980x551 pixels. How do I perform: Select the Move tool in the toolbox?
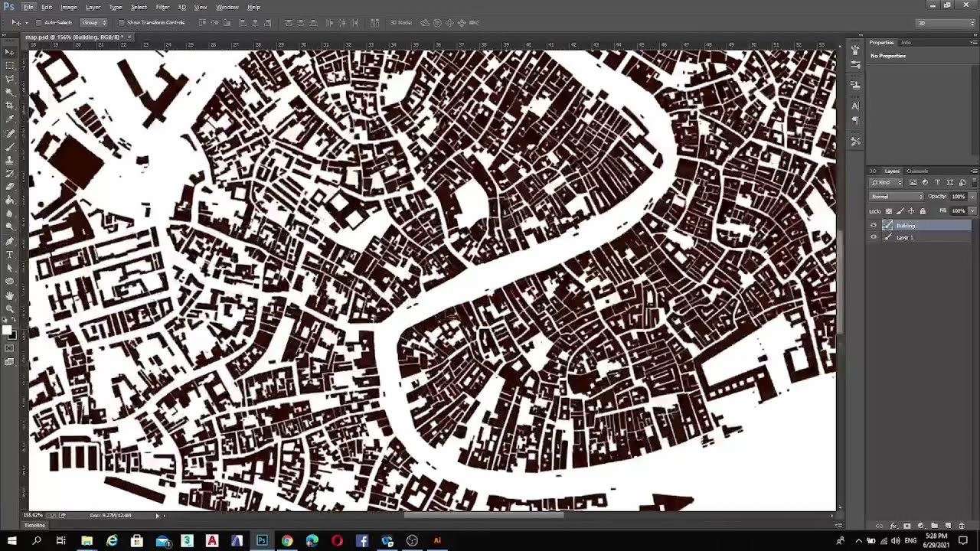pyautogui.click(x=10, y=52)
